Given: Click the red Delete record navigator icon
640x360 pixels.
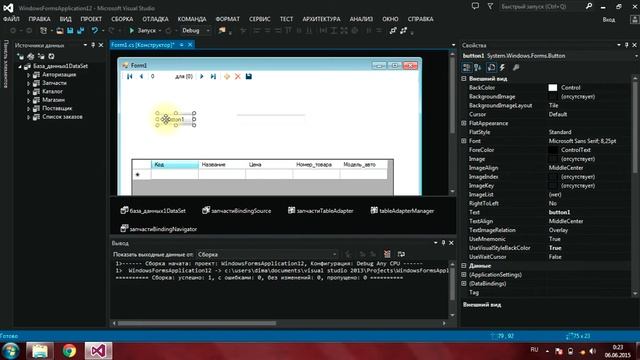Looking at the screenshot, I should 238,76.
